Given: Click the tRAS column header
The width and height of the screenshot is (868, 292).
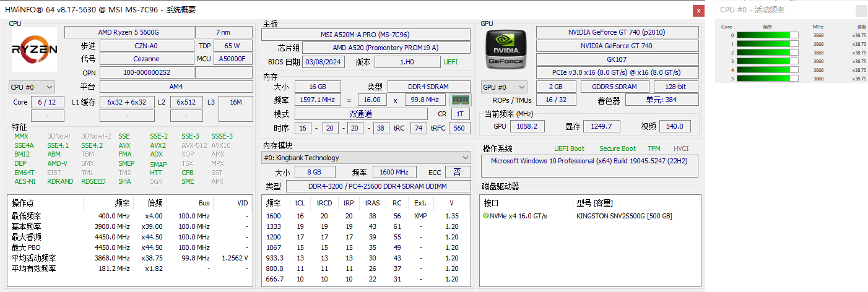Looking at the screenshot, I should [373, 203].
